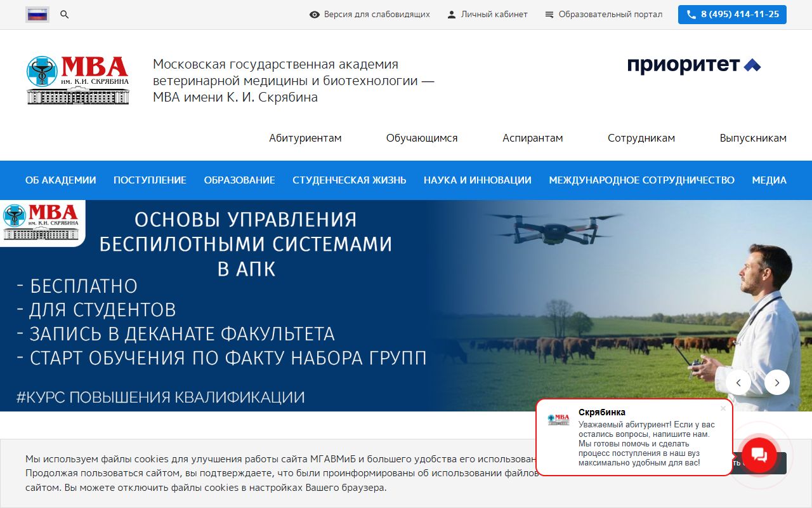Go to next banner slide
The image size is (812, 508).
[777, 382]
